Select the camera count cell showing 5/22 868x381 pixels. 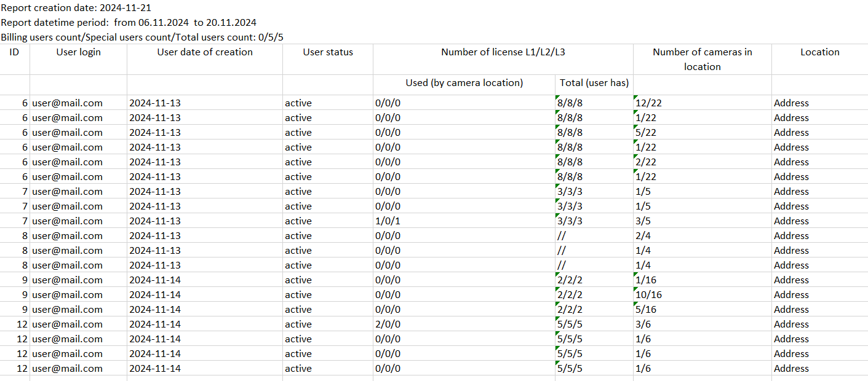[647, 133]
